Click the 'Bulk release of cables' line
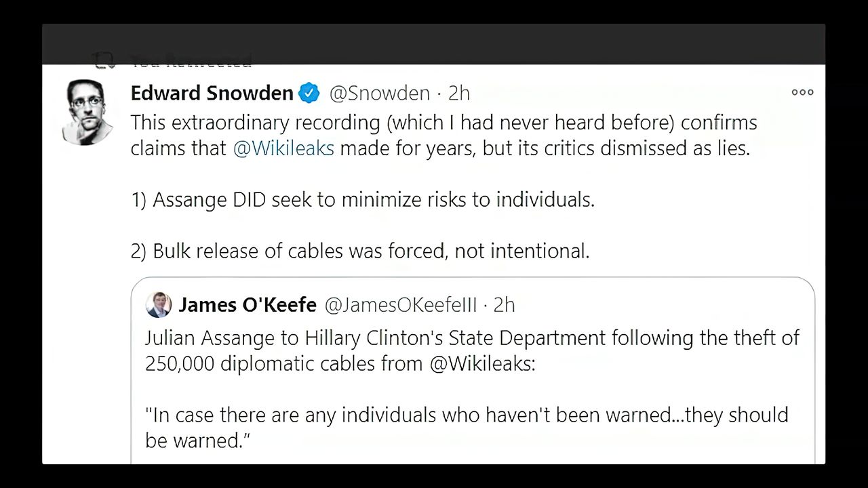Image resolution: width=868 pixels, height=488 pixels. click(x=360, y=251)
